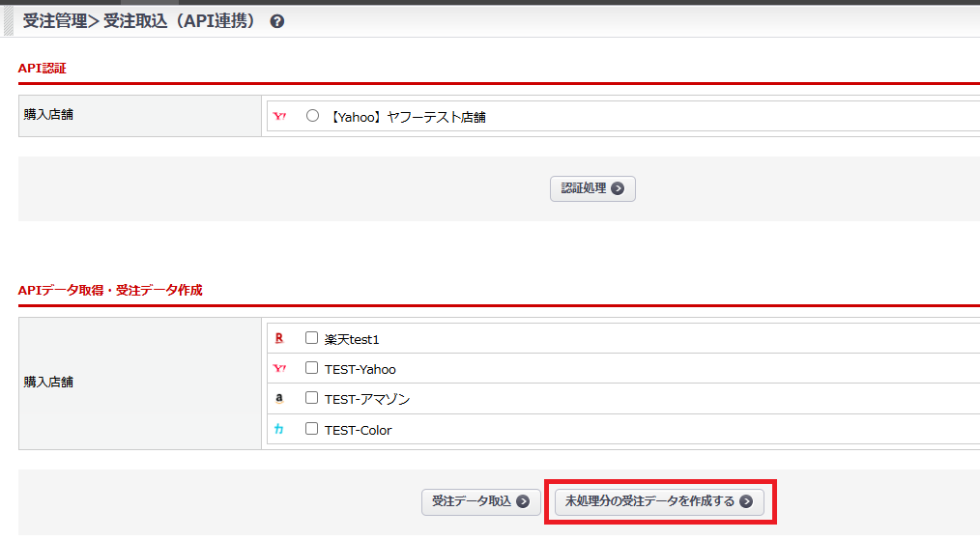Click the Amazon icon beside TEST-アマゾン
The width and height of the screenshot is (980, 540).
pyautogui.click(x=279, y=398)
